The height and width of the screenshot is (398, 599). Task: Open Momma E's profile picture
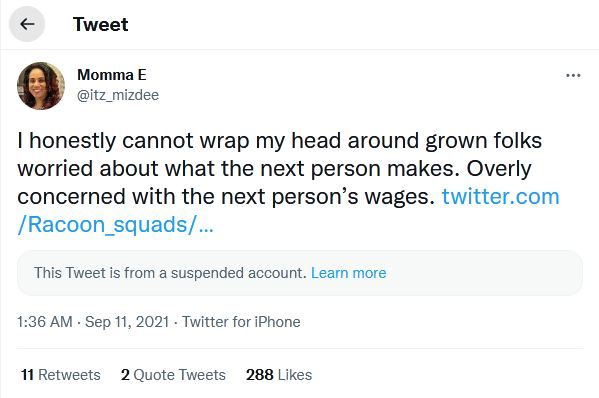pos(41,86)
